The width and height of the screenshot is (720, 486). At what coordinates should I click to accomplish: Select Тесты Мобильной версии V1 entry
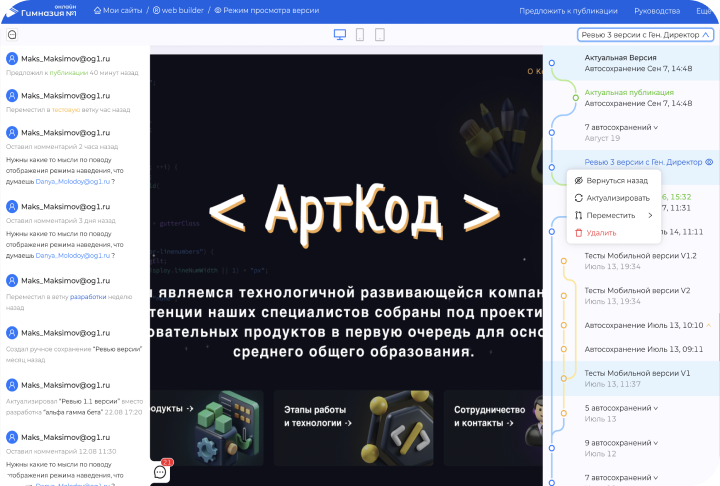pos(631,379)
